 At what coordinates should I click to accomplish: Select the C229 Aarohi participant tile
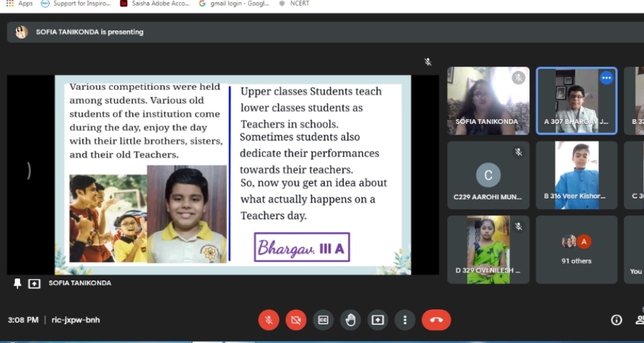point(488,175)
